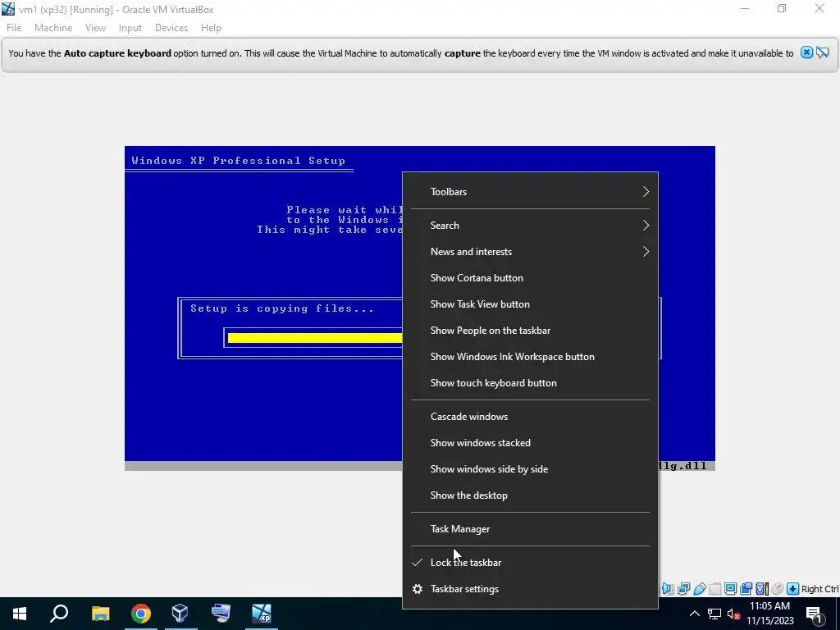Open the VirtualBox Devices menu
The height and width of the screenshot is (630, 840).
tap(171, 28)
